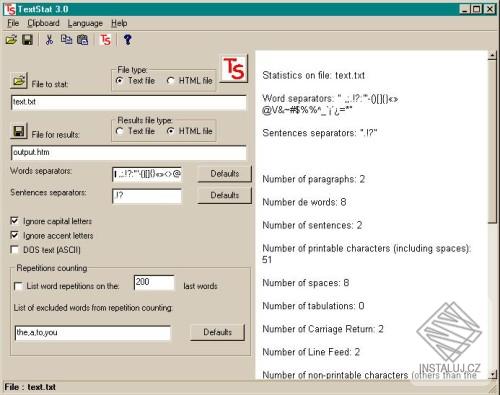This screenshot has height=395, width=500.
Task: Maximize the TextStat window
Action: coord(477,9)
